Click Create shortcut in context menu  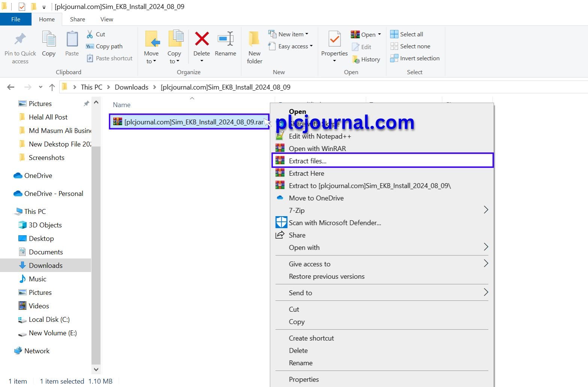pyautogui.click(x=382, y=338)
